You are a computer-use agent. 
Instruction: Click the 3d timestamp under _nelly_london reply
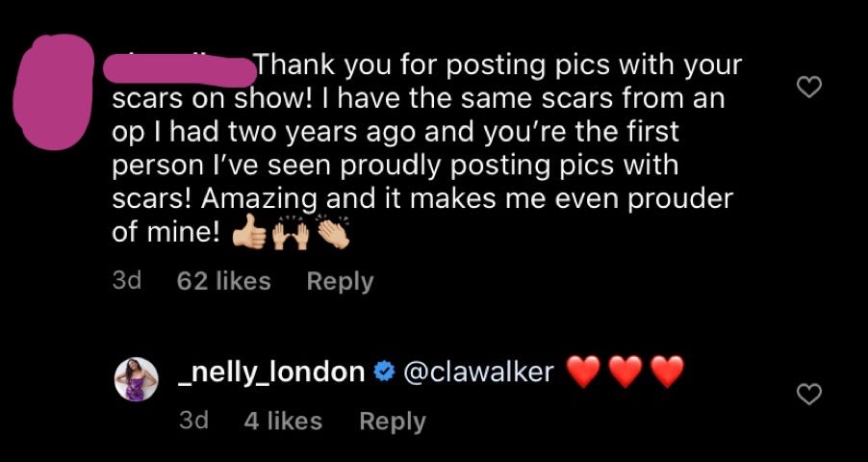point(193,421)
